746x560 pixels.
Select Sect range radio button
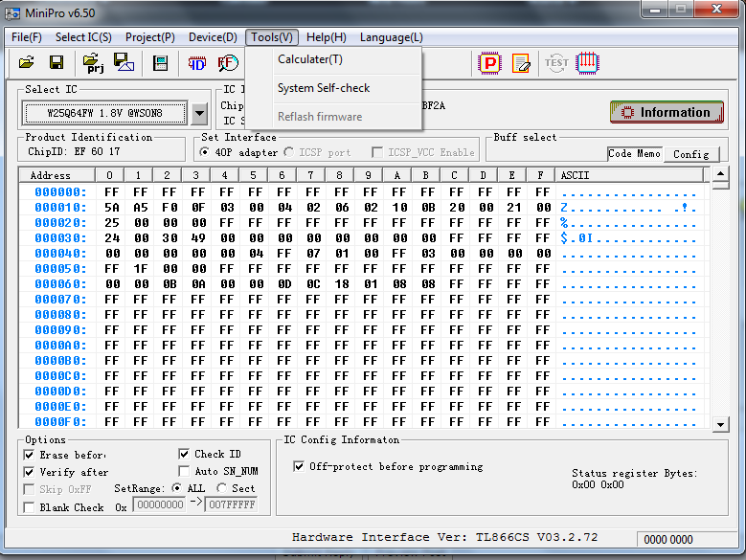(x=221, y=488)
